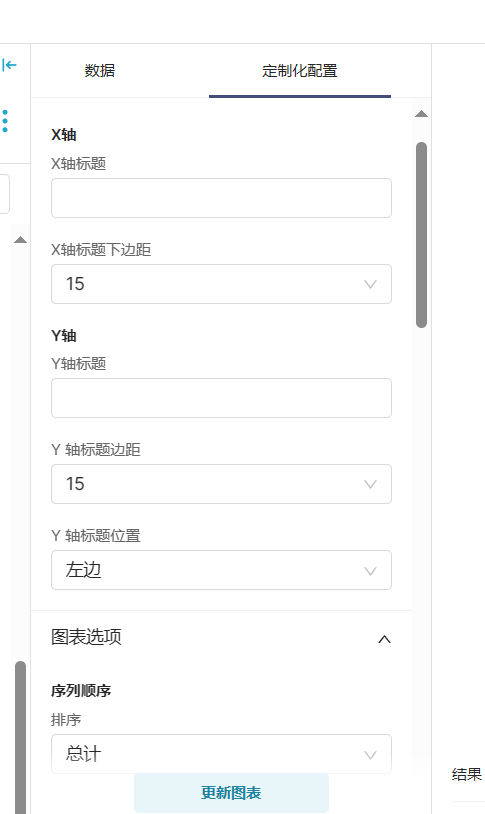The image size is (485, 814).
Task: Open the 结果 tab
Action: point(467,775)
